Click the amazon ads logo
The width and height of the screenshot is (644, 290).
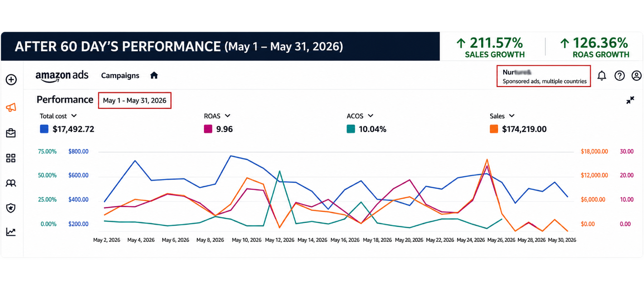click(x=62, y=76)
